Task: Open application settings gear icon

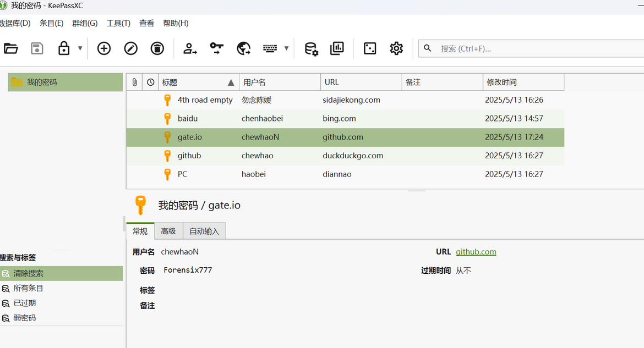Action: [x=396, y=48]
